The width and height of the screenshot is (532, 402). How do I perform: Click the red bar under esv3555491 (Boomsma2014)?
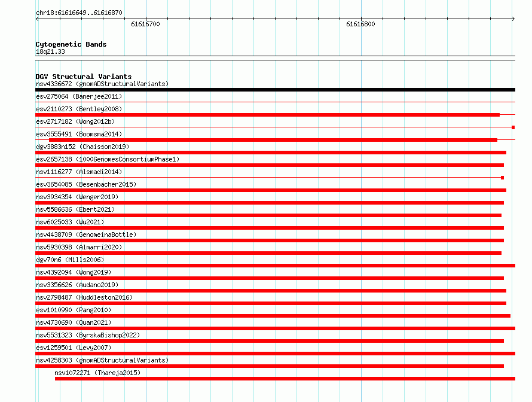click(273, 140)
